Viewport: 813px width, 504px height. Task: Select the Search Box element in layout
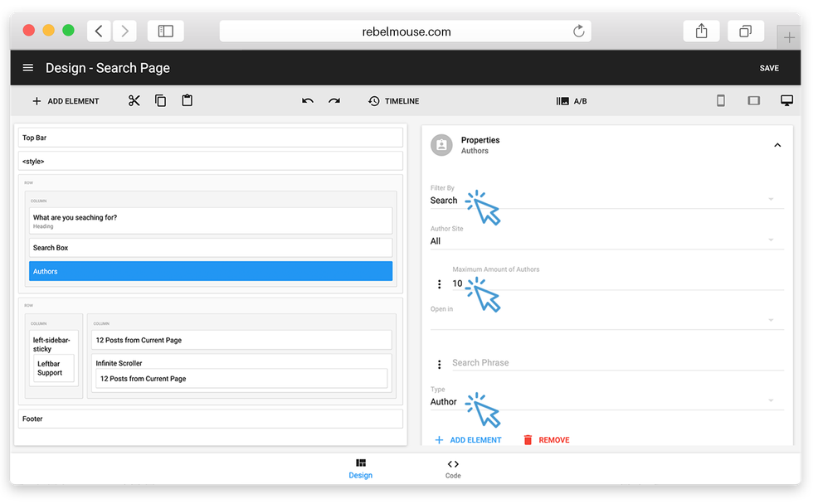(210, 248)
